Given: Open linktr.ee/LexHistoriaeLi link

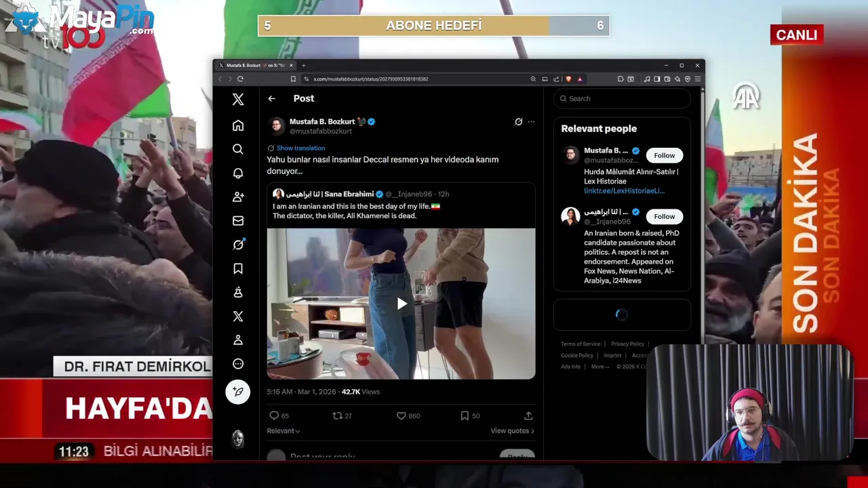Looking at the screenshot, I should [624, 190].
